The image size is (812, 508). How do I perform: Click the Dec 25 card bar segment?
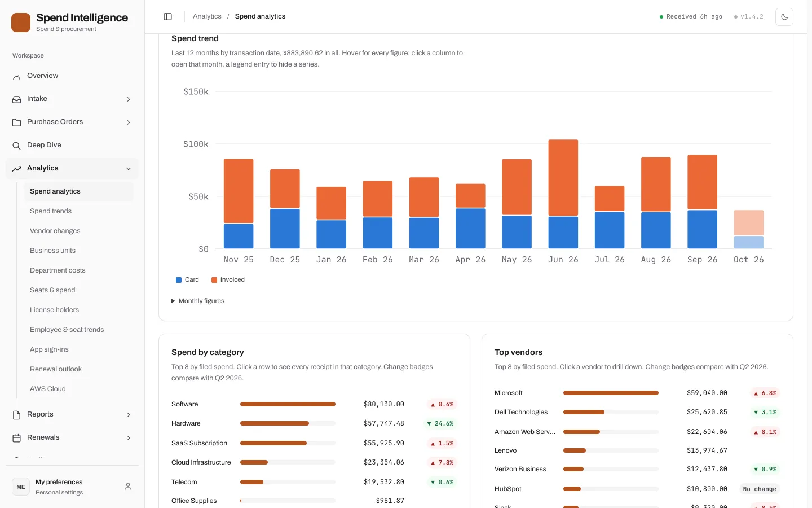[x=285, y=229]
